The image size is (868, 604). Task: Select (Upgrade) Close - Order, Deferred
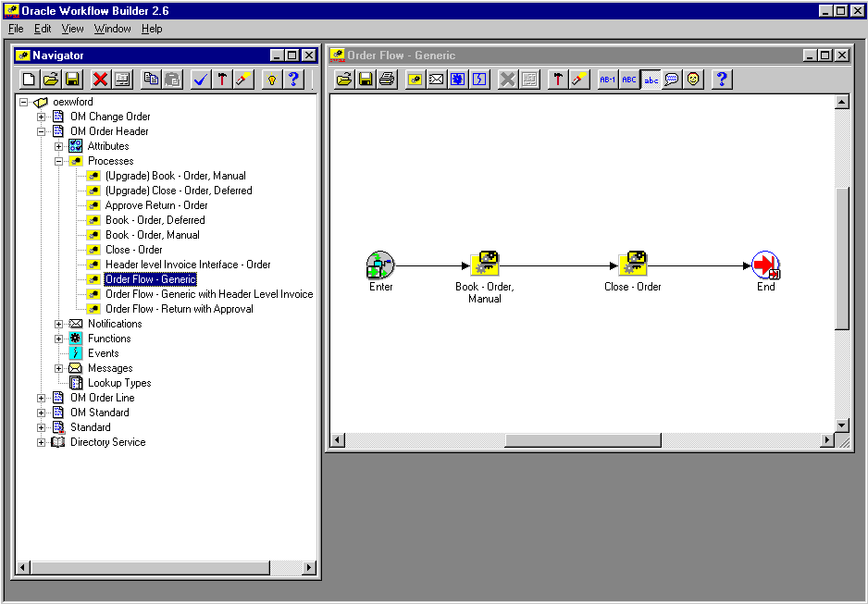pos(179,191)
